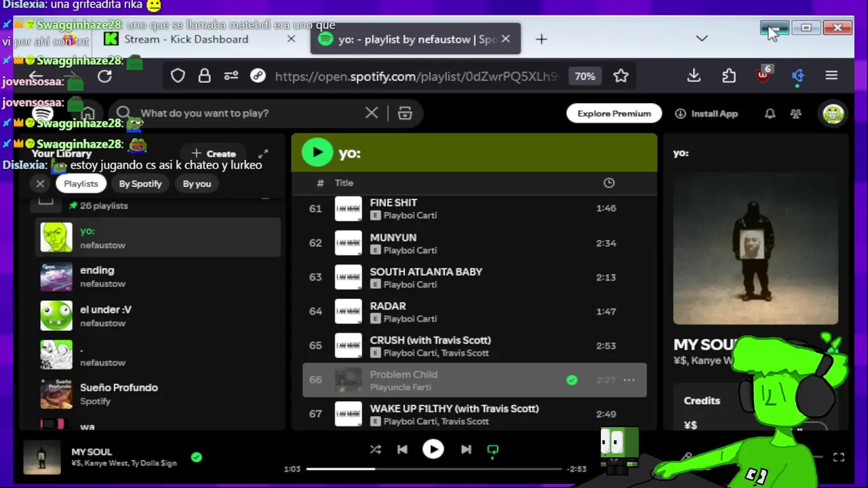Screen dimensions: 868x488
Task: Open more options for Problem Child
Action: pos(629,380)
